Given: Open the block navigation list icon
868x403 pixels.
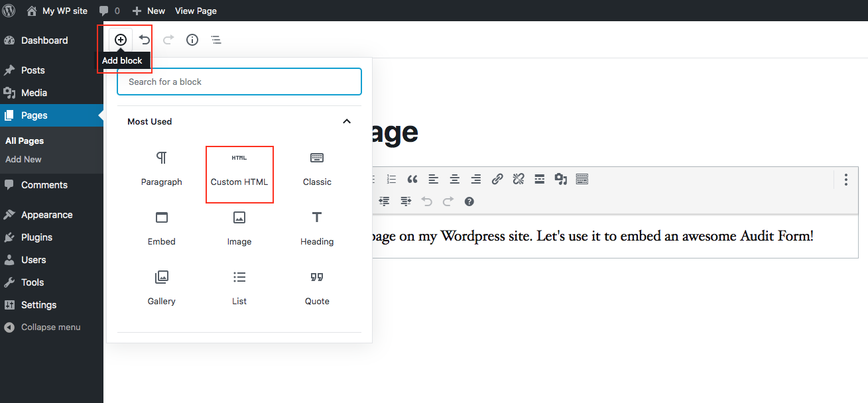Looking at the screenshot, I should 216,40.
